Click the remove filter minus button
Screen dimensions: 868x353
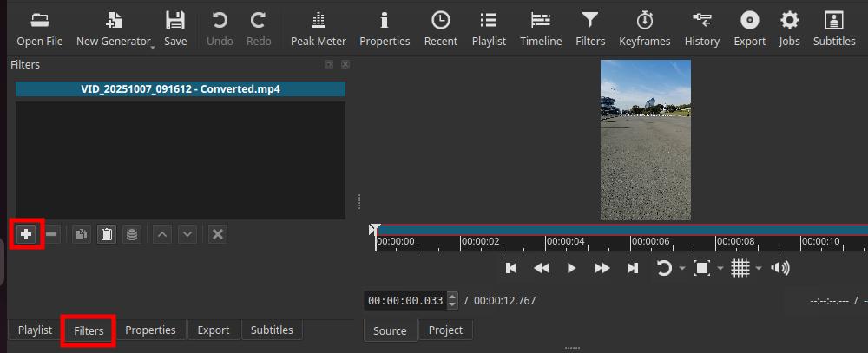tap(52, 234)
